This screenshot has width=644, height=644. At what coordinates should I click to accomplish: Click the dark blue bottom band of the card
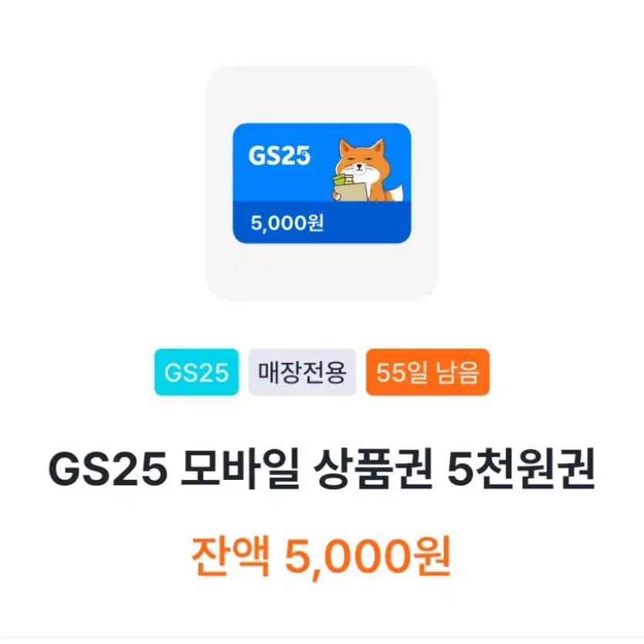322,222
